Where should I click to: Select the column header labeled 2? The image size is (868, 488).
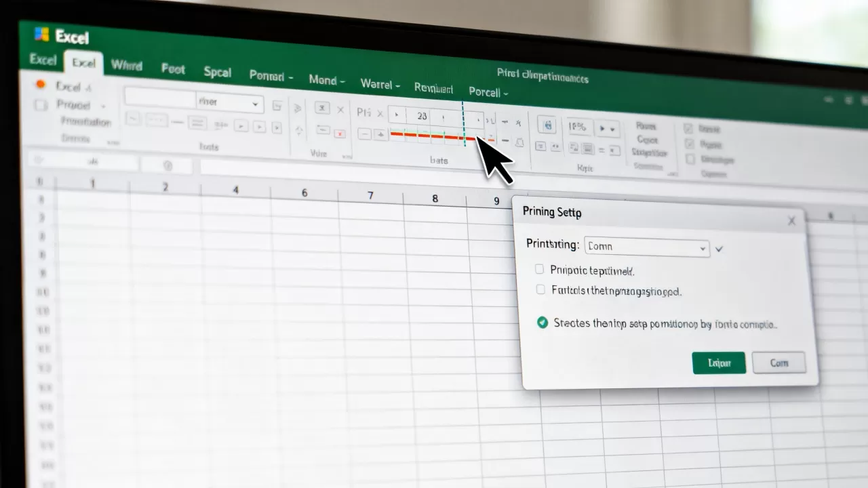coord(165,186)
